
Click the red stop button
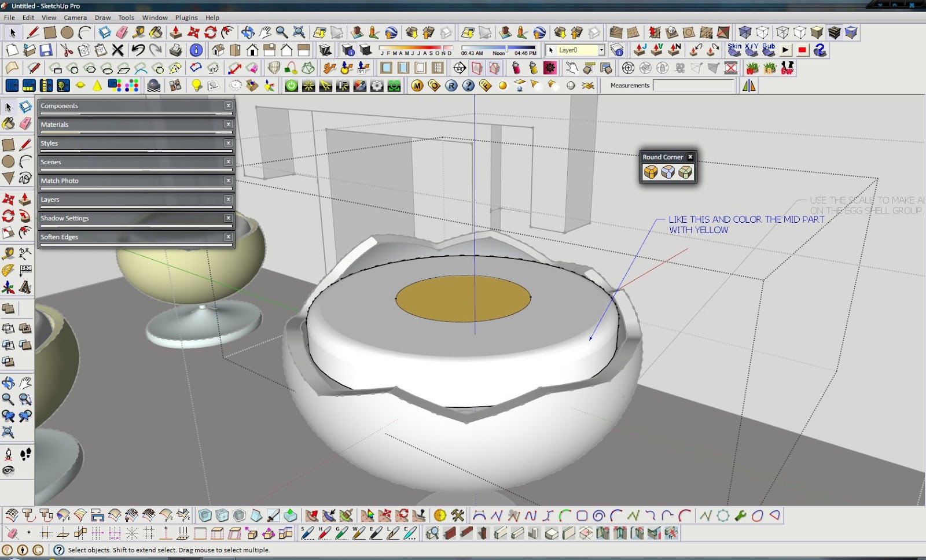pyautogui.click(x=802, y=50)
